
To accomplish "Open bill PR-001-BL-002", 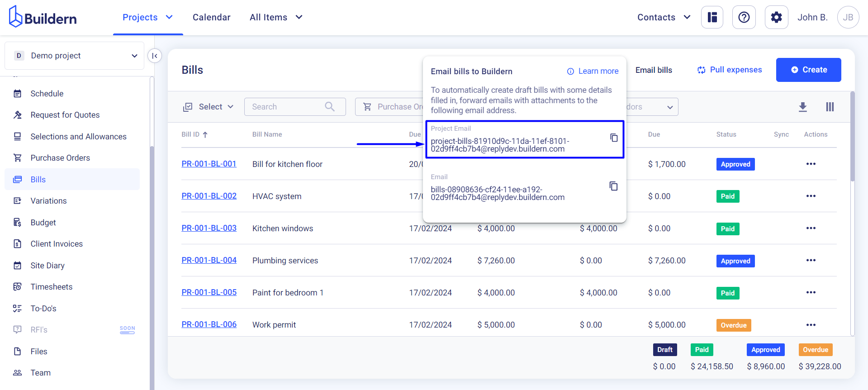I will [209, 196].
